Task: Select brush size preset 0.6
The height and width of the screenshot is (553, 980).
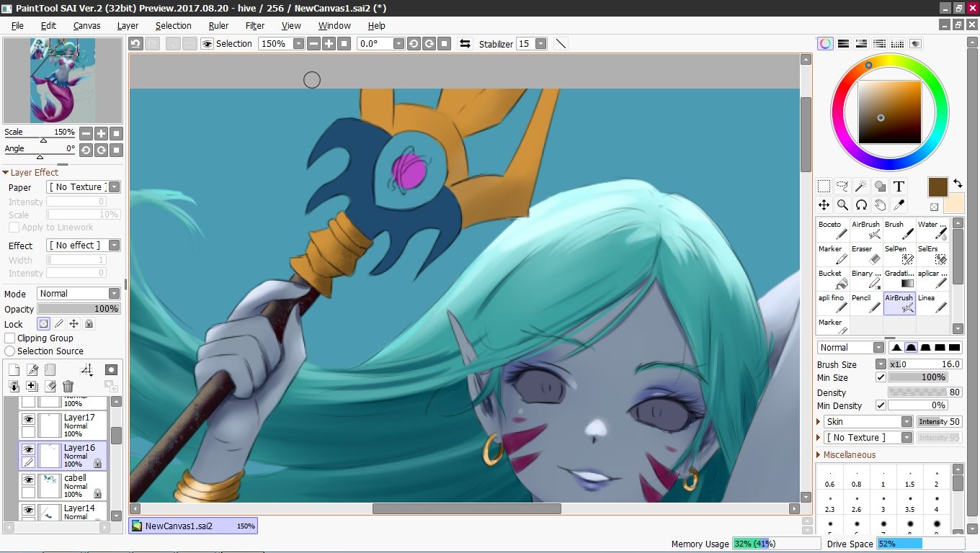Action: (x=830, y=478)
